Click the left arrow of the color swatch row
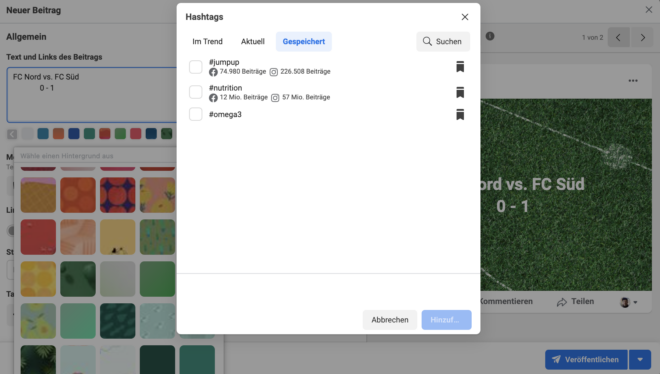The width and height of the screenshot is (660, 374). [x=12, y=134]
